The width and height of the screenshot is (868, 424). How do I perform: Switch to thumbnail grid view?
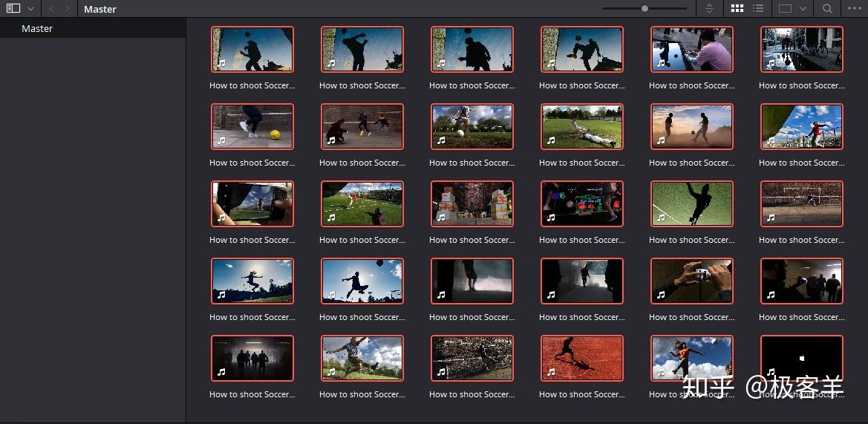click(737, 8)
